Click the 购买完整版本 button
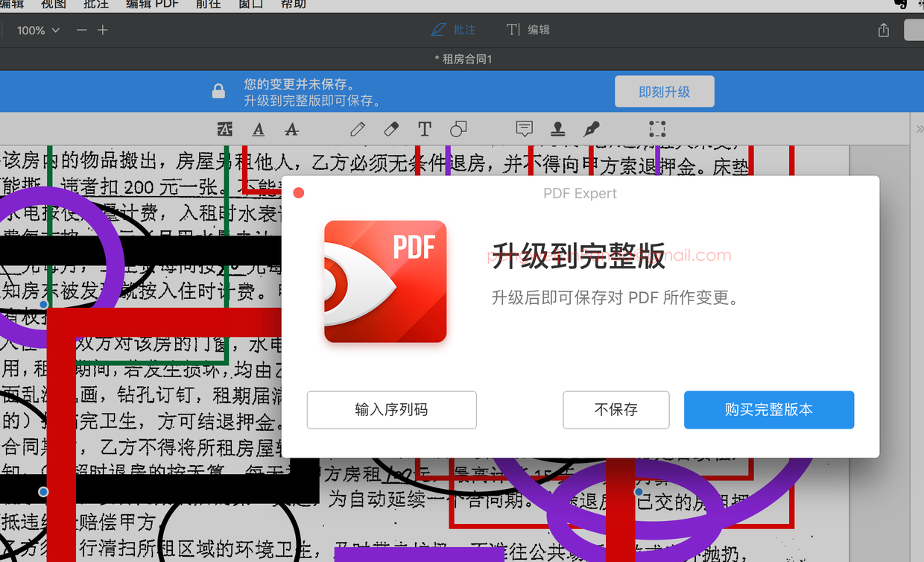 click(769, 410)
